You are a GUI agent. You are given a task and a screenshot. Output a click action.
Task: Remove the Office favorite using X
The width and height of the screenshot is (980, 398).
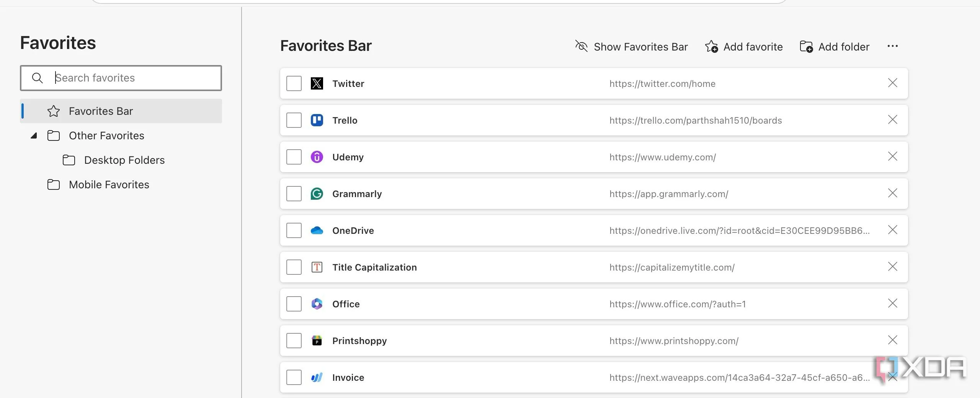click(x=892, y=303)
